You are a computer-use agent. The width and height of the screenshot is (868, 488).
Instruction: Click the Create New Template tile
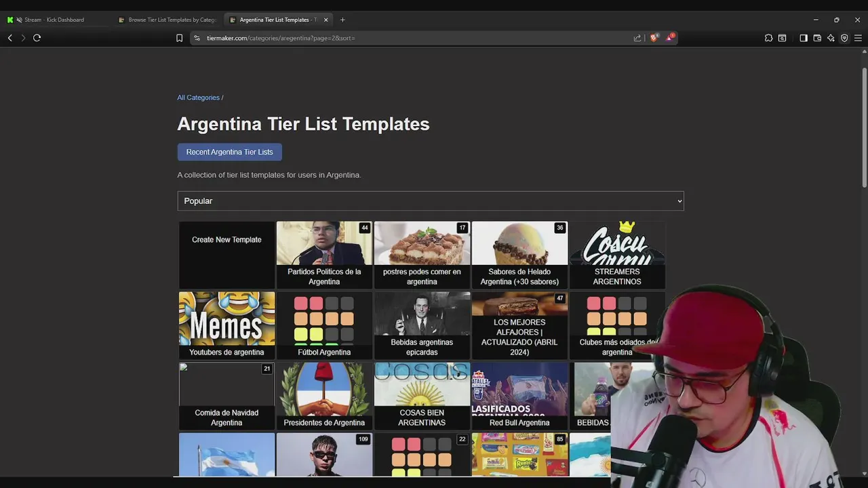(226, 255)
